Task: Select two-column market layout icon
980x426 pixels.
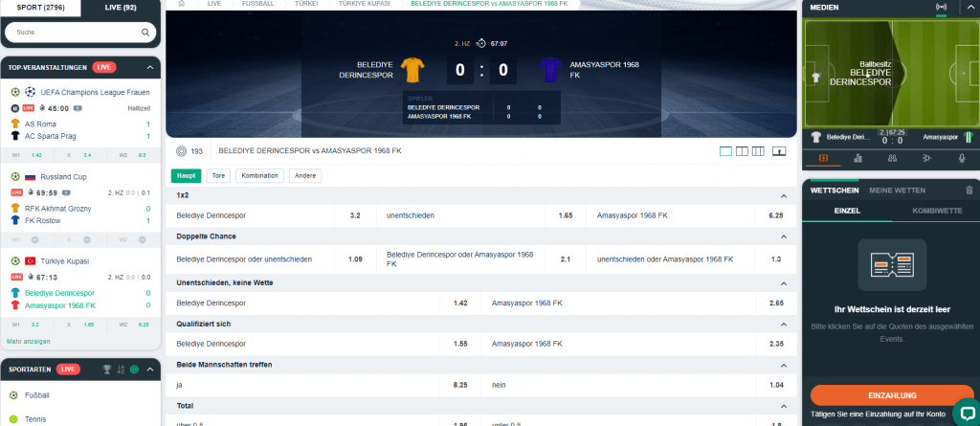Action: coord(742,150)
